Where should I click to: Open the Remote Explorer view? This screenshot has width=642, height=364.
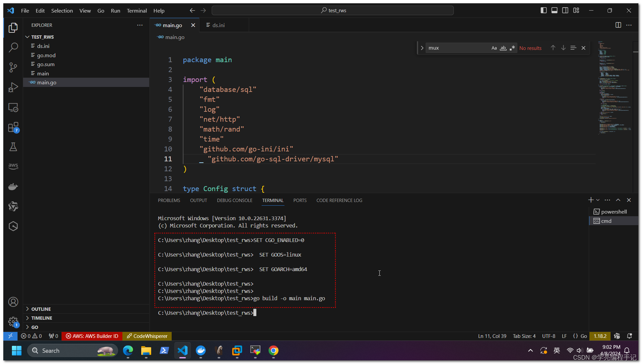(x=13, y=107)
